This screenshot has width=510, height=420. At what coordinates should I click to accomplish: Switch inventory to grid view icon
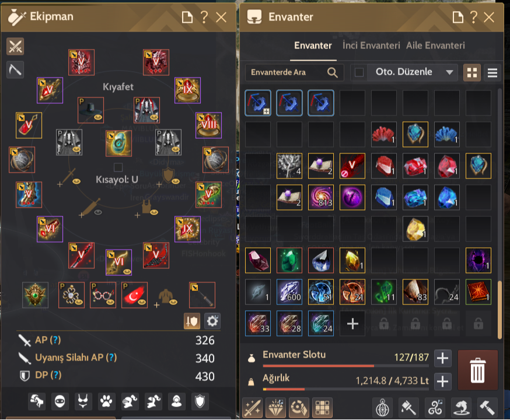(x=471, y=72)
